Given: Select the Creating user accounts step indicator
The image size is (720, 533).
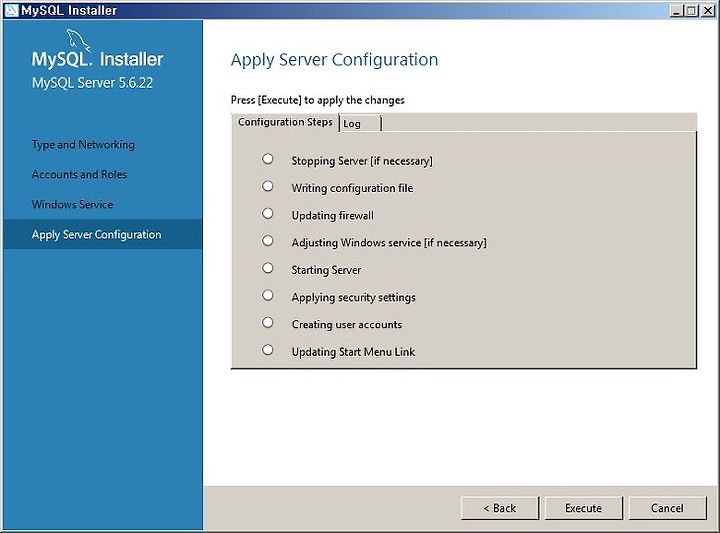Looking at the screenshot, I should [268, 323].
